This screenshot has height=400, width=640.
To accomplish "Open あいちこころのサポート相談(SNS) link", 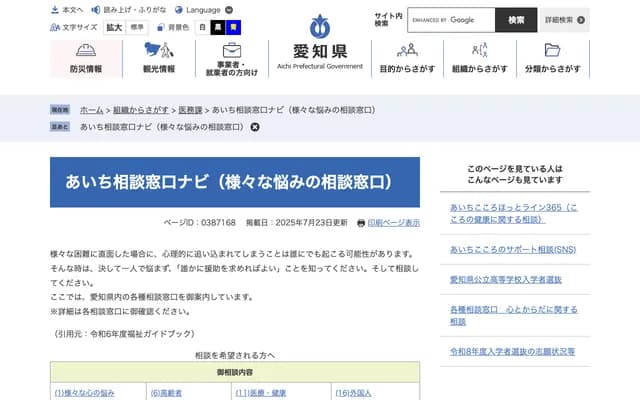I will 513,249.
